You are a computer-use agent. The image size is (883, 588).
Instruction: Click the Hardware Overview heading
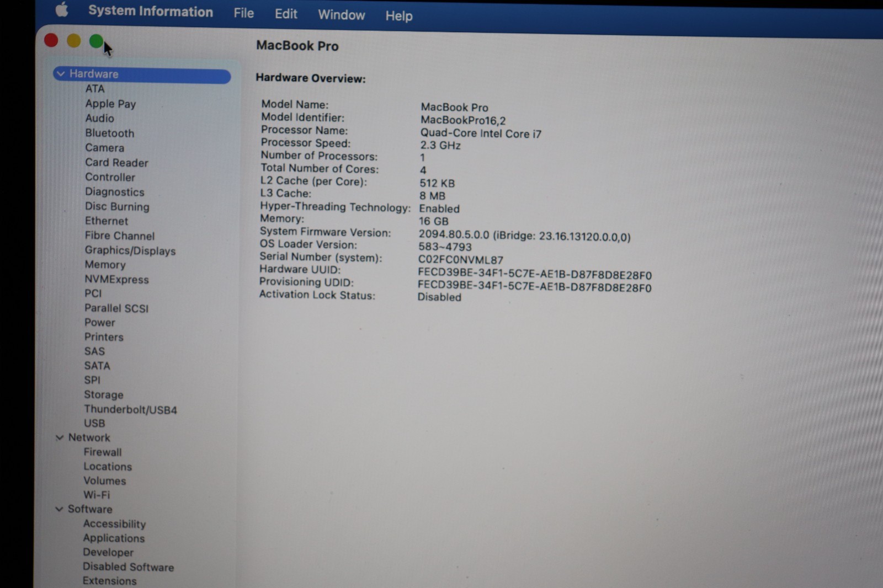click(x=311, y=78)
